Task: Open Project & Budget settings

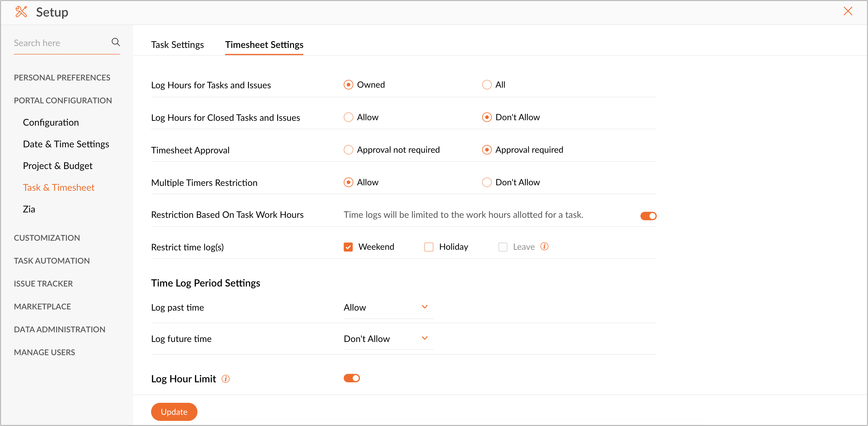Action: (57, 166)
